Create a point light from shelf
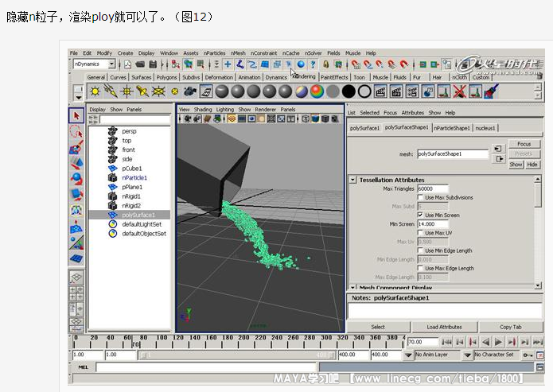Viewport: 553px width, 392px height. (x=127, y=91)
